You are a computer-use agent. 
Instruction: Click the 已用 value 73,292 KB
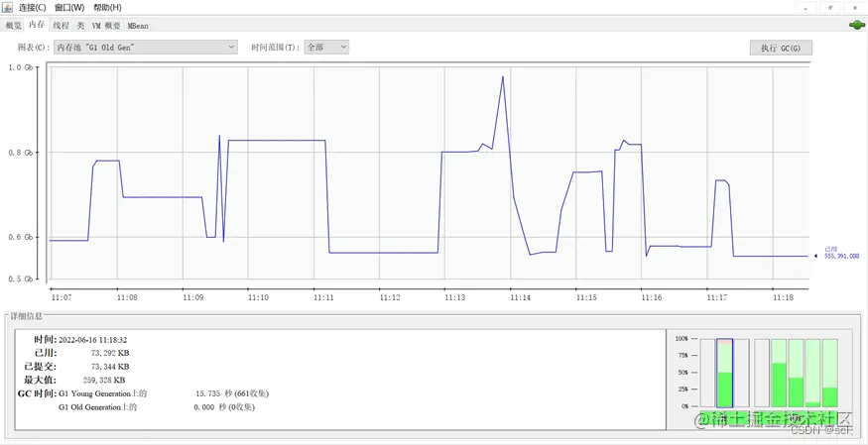pyautogui.click(x=110, y=353)
